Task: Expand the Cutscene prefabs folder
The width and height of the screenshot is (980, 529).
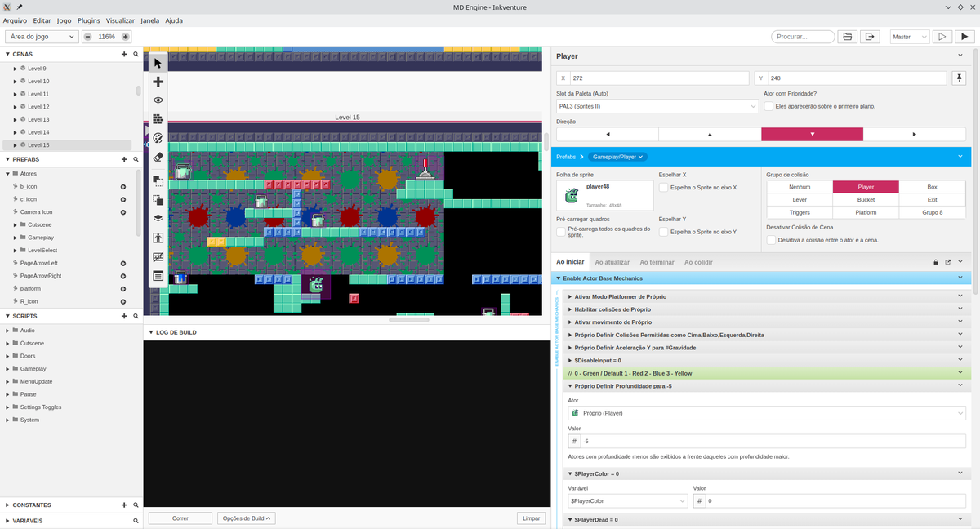Action: [15, 224]
